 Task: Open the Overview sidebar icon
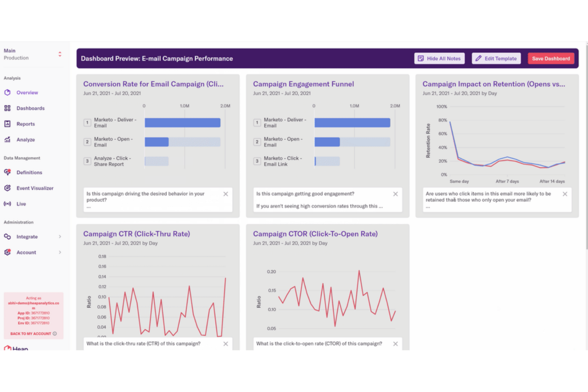point(8,93)
